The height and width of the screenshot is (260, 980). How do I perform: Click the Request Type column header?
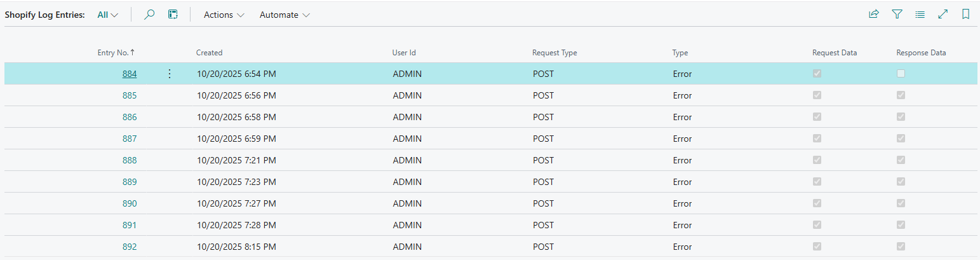[x=554, y=53]
